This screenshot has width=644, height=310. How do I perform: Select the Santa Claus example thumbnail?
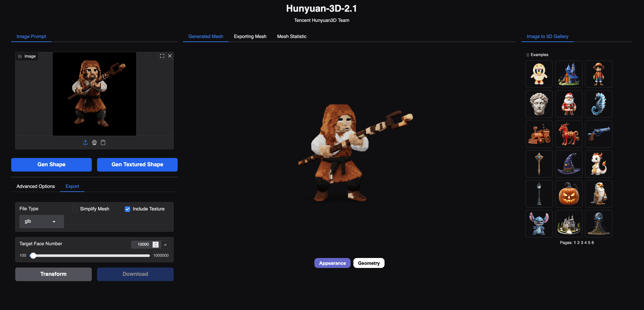pyautogui.click(x=569, y=104)
